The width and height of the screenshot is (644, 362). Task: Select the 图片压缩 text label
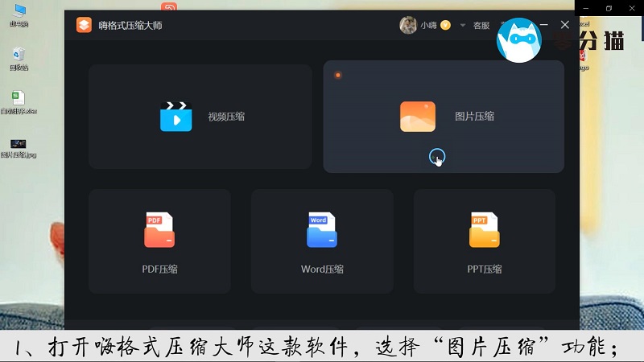tap(474, 117)
